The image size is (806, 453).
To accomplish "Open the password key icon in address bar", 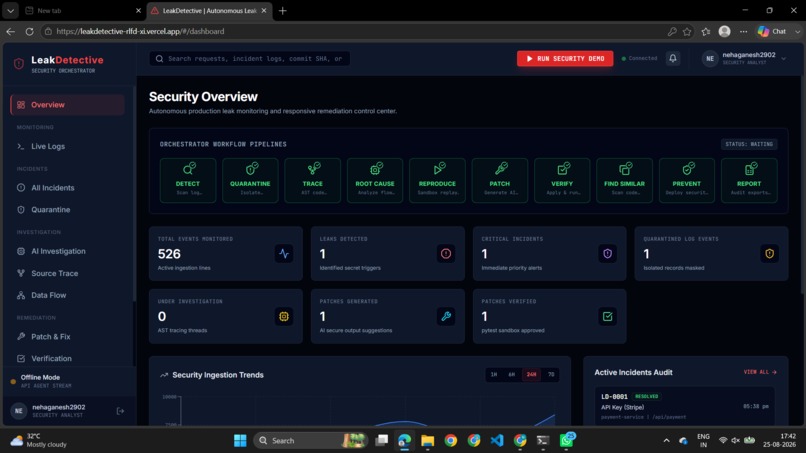I will (x=672, y=31).
